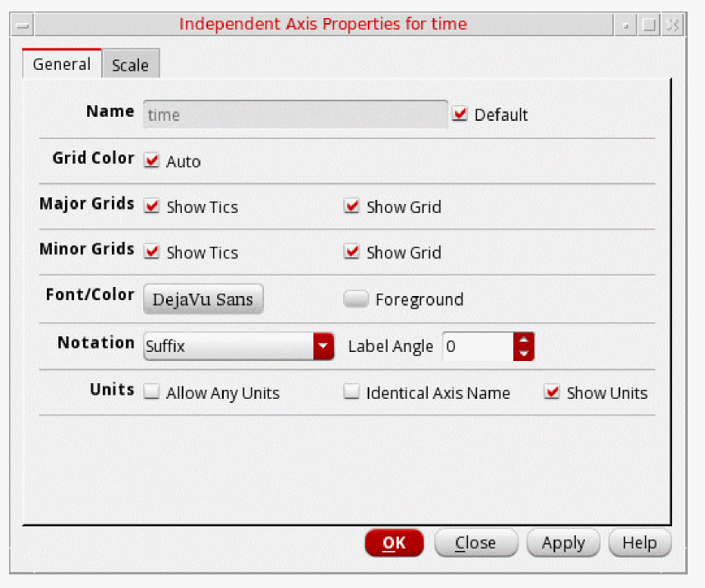Screen dimensions: 705x588
Task: Pick the Foreground color swatch
Action: (355, 299)
